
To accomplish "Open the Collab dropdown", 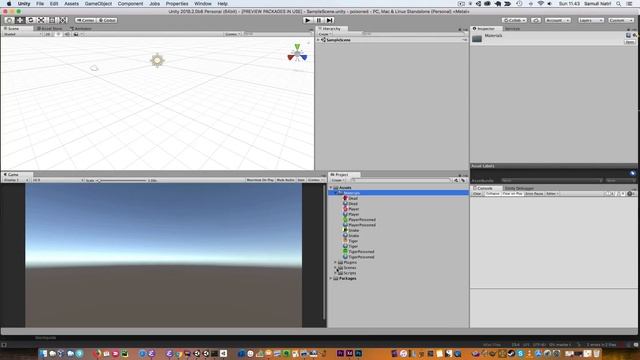I will [514, 20].
